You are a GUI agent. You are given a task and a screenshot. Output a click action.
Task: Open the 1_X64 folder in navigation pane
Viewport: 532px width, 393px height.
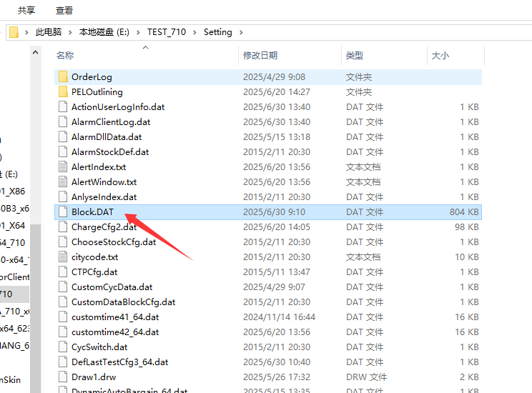[13, 226]
